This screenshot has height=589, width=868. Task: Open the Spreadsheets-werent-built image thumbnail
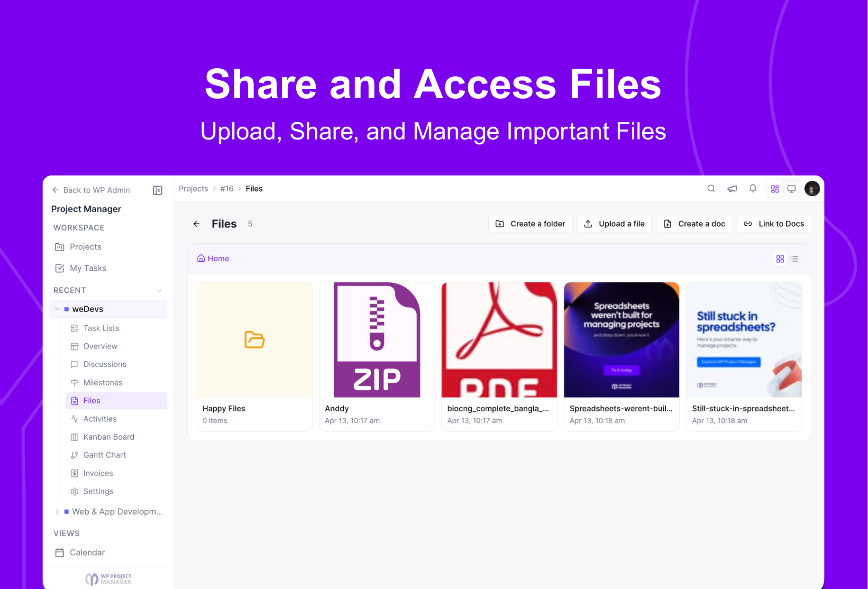click(x=621, y=340)
